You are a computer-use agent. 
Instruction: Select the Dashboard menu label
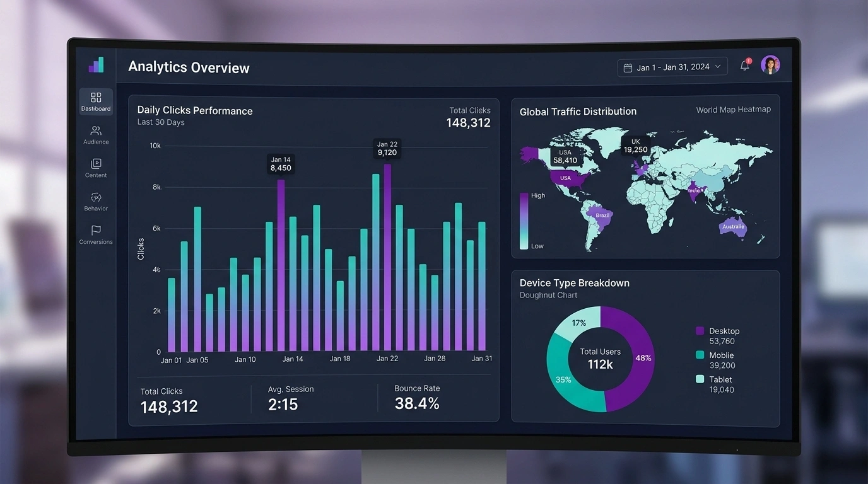tap(96, 109)
